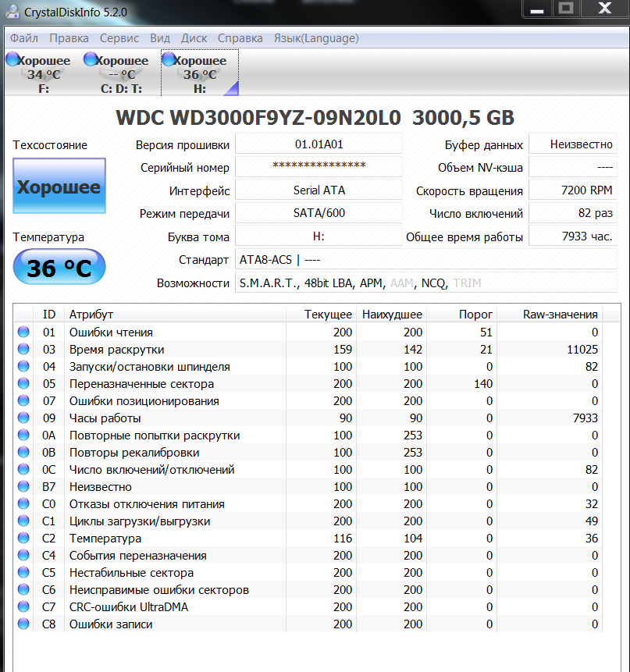
Task: Click status orb for Нестабильные сектора
Action: [x=23, y=572]
